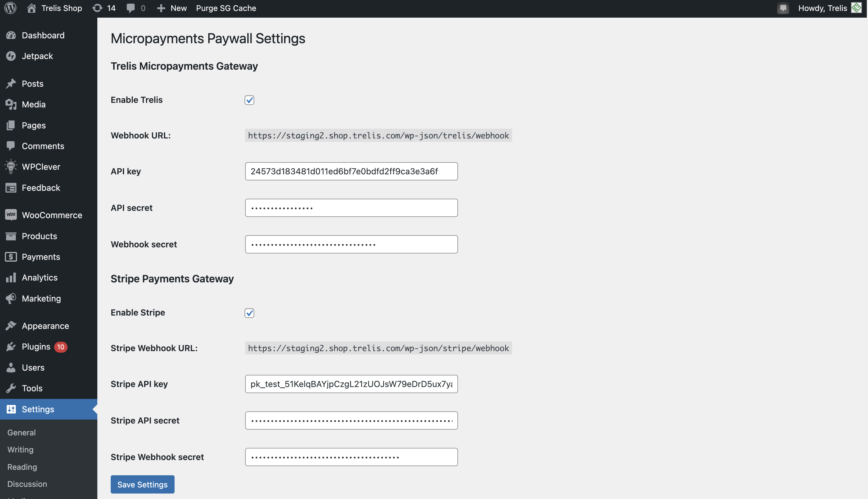Click the New content link

(179, 8)
